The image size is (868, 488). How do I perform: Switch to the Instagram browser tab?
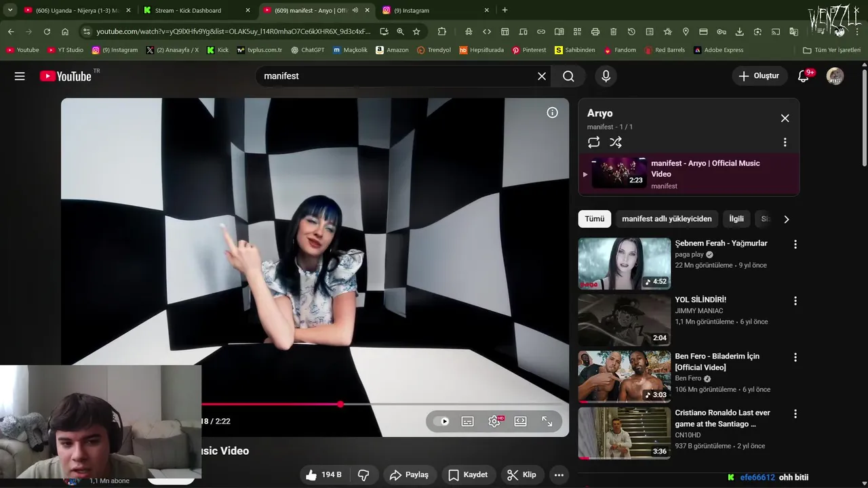click(435, 10)
